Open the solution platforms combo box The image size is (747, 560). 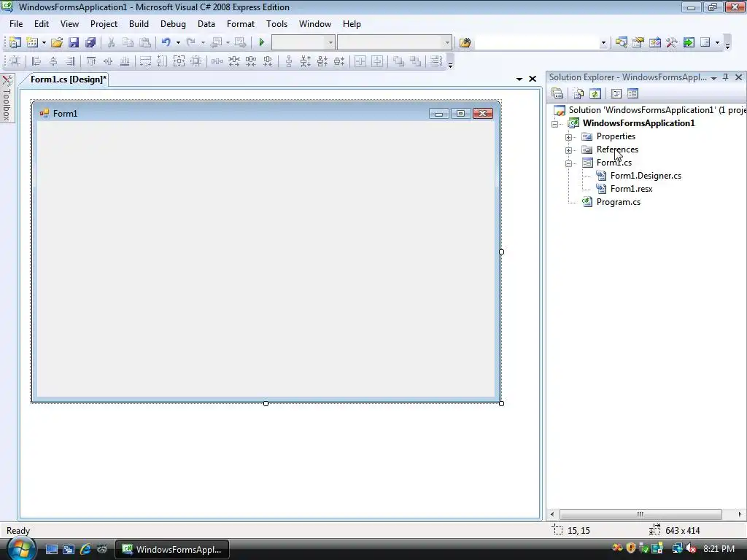pos(394,42)
